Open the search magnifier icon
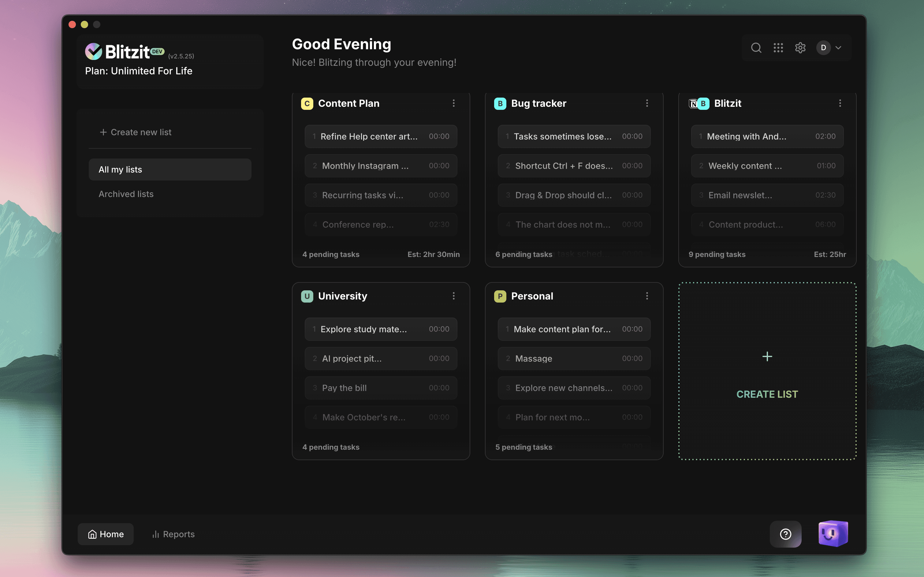The width and height of the screenshot is (924, 577). [x=756, y=48]
